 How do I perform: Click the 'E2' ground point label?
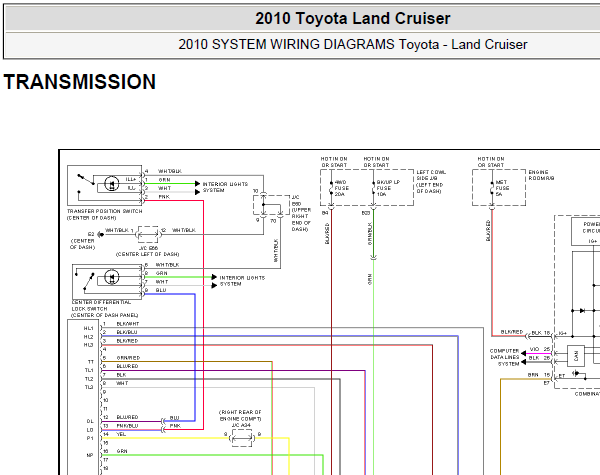tap(91, 234)
